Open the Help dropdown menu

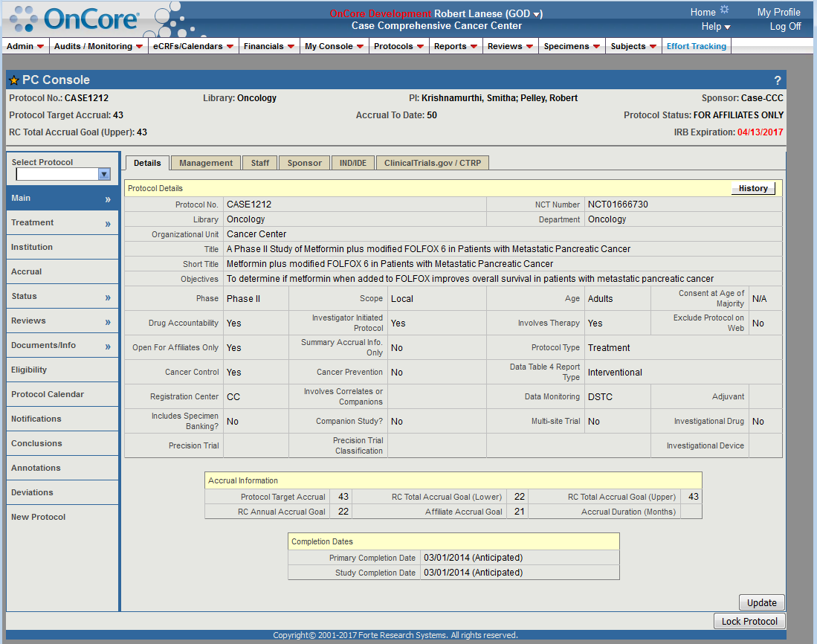click(x=714, y=26)
